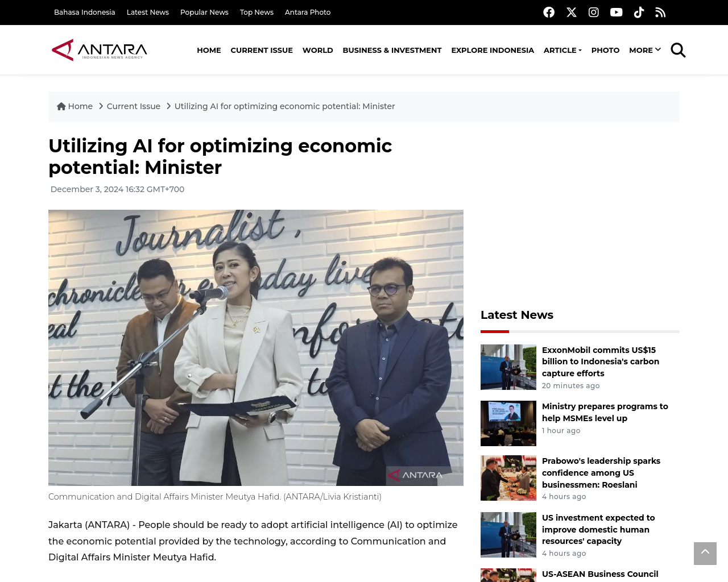Open the US-ASEAN Business Council headline
The width and height of the screenshot is (728, 582).
[600, 574]
